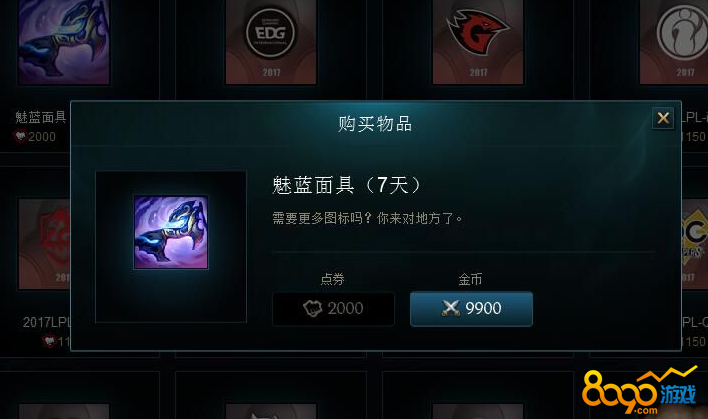Click the 魅蓝面具（7天） dialog title

coord(347,185)
